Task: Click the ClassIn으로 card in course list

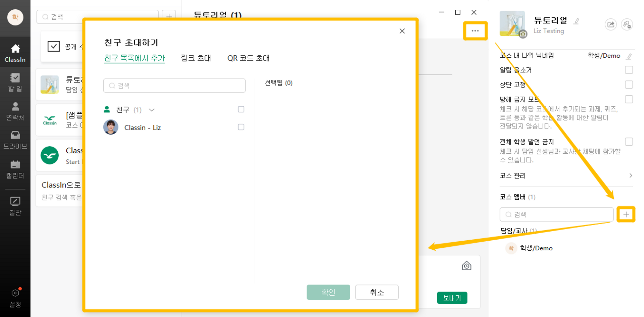Action: point(60,191)
